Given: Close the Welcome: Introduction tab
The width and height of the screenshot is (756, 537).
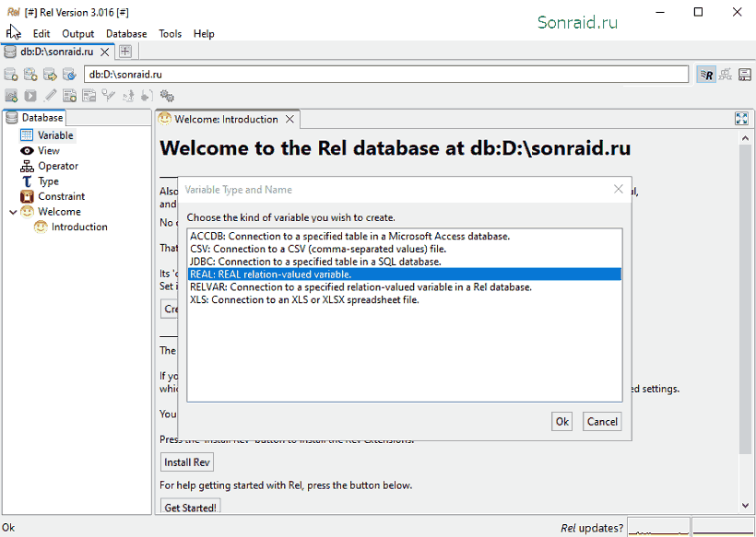Looking at the screenshot, I should point(289,119).
